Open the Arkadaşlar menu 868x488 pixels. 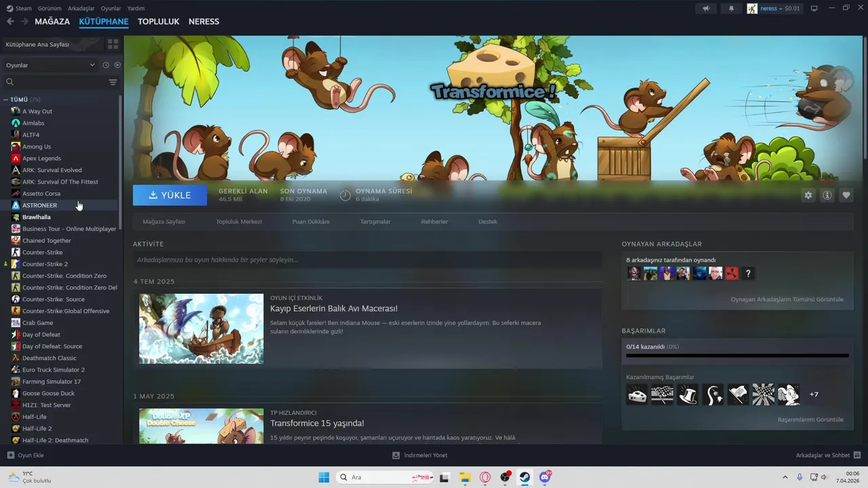tap(81, 8)
